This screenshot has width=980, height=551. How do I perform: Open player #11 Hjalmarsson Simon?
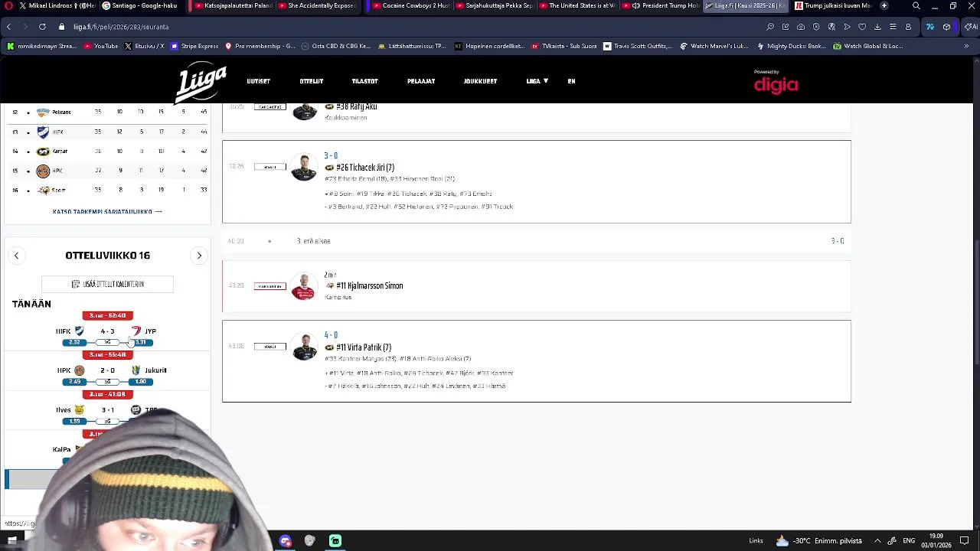point(369,285)
